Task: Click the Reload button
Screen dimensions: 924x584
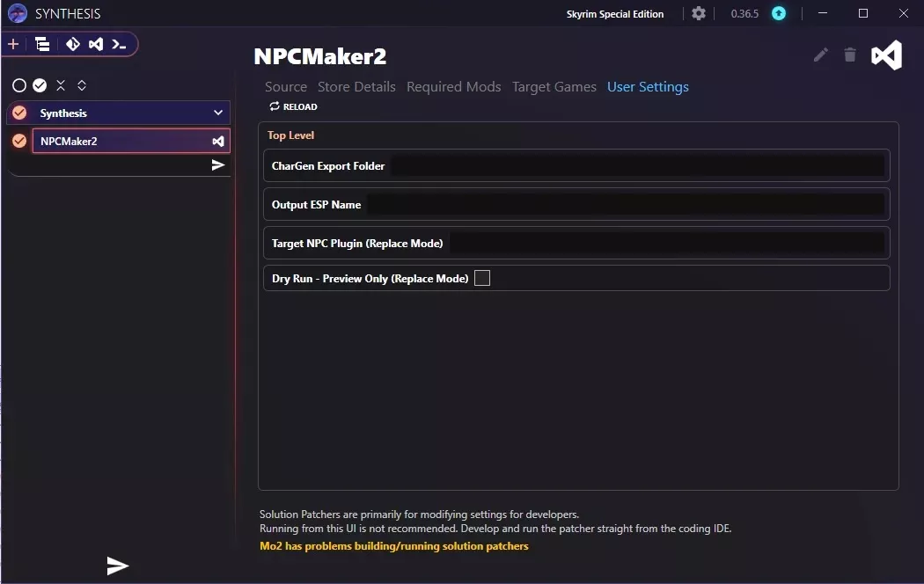Action: coord(293,106)
